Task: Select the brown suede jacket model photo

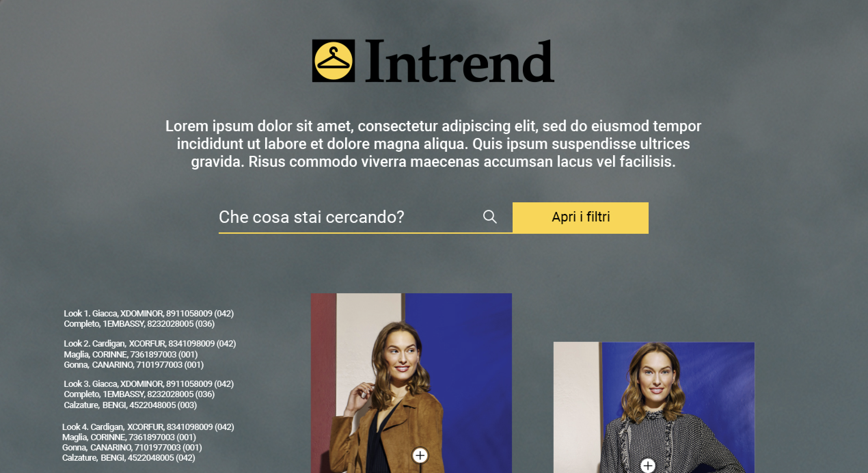Action: 411,383
